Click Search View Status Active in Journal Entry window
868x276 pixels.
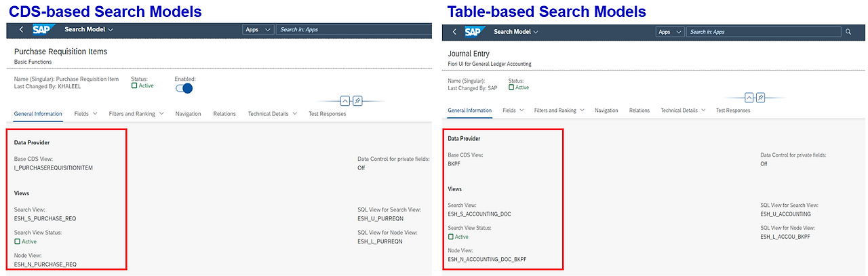coord(458,237)
